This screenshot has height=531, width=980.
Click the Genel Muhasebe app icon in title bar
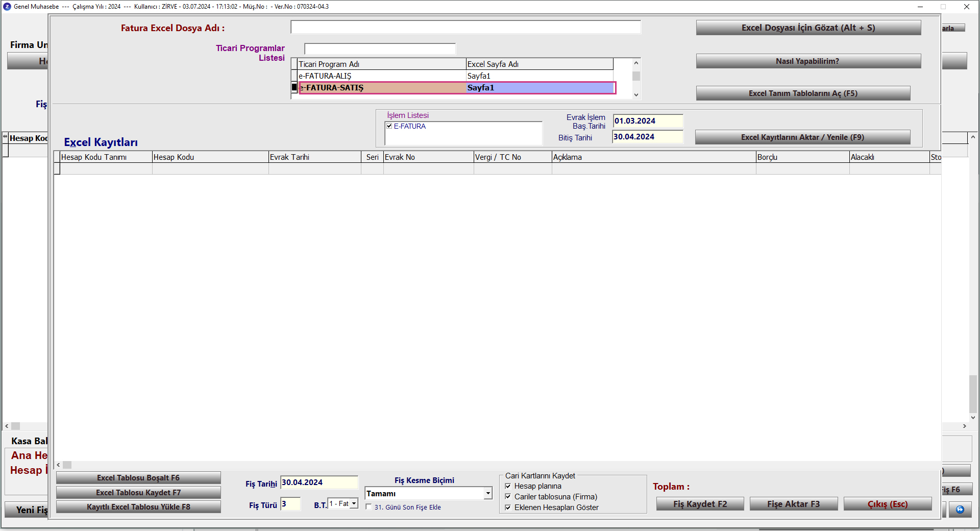pyautogui.click(x=7, y=7)
